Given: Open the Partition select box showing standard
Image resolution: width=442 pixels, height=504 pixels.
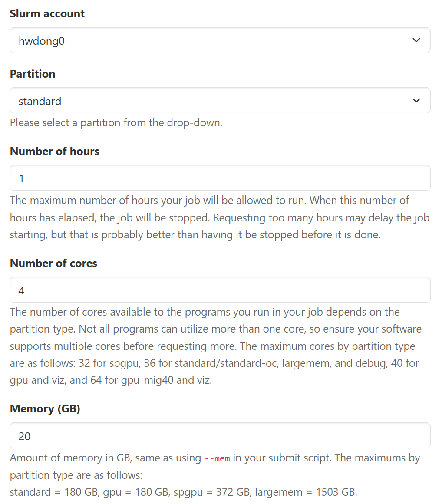Looking at the screenshot, I should point(208,101).
